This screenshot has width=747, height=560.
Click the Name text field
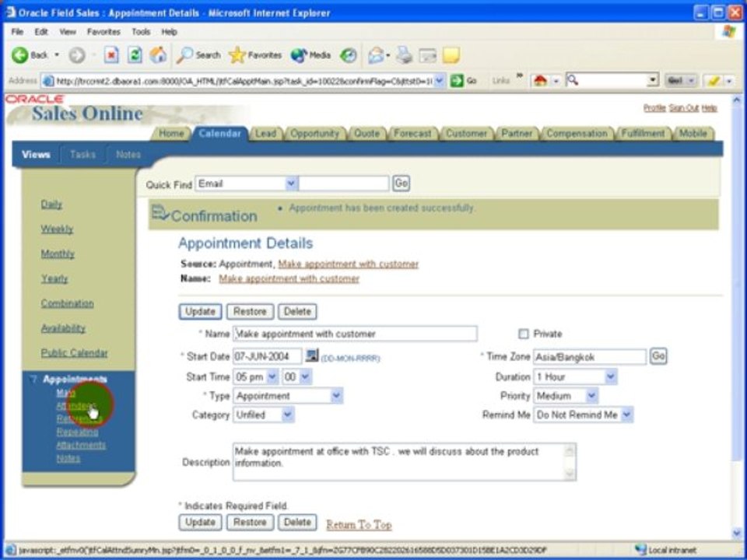pyautogui.click(x=355, y=334)
